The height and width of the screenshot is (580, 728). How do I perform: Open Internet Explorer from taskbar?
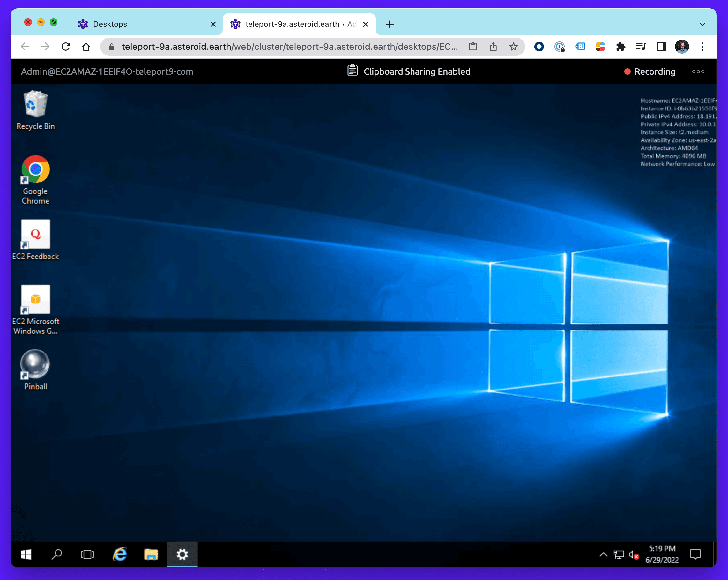click(x=120, y=554)
